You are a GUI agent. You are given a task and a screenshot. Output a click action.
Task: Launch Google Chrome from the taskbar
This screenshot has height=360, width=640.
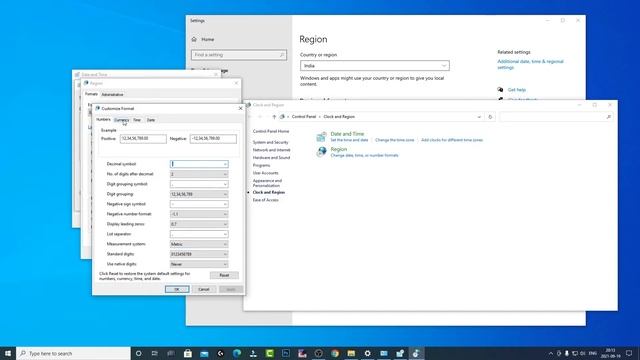(335, 353)
